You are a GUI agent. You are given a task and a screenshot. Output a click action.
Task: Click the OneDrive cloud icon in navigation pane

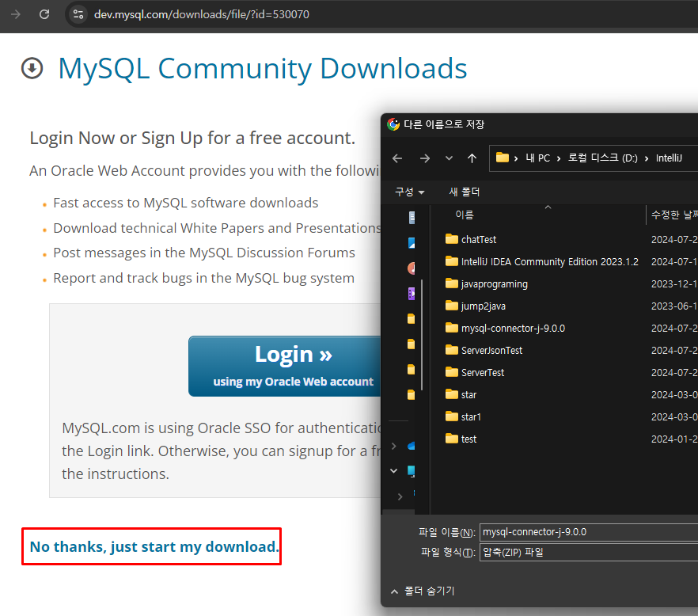[412, 446]
